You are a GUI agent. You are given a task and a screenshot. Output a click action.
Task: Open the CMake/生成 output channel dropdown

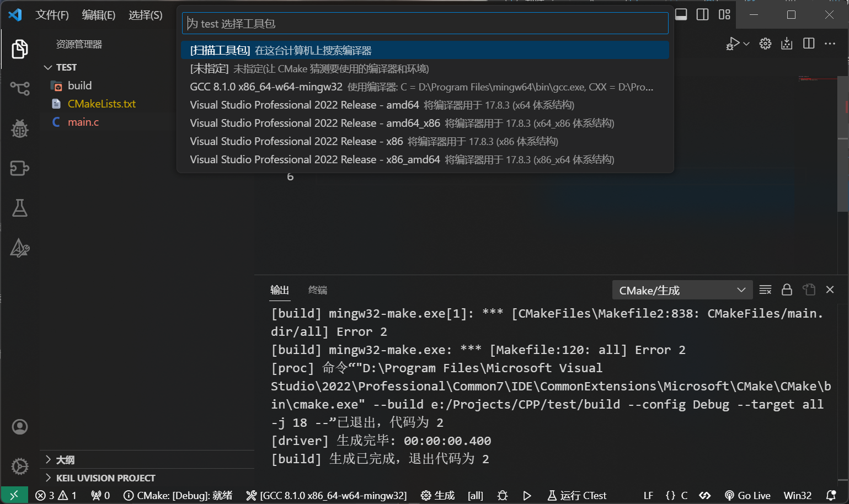pos(682,290)
